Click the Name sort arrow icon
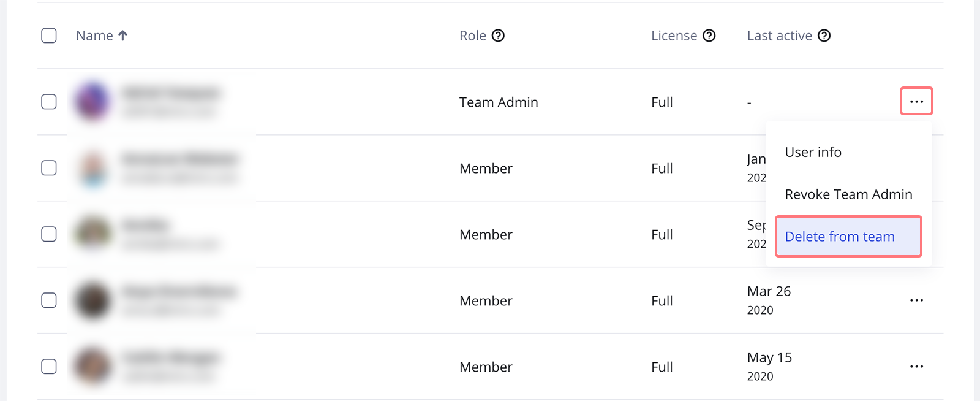Screen dimensions: 980x401 point(123,36)
